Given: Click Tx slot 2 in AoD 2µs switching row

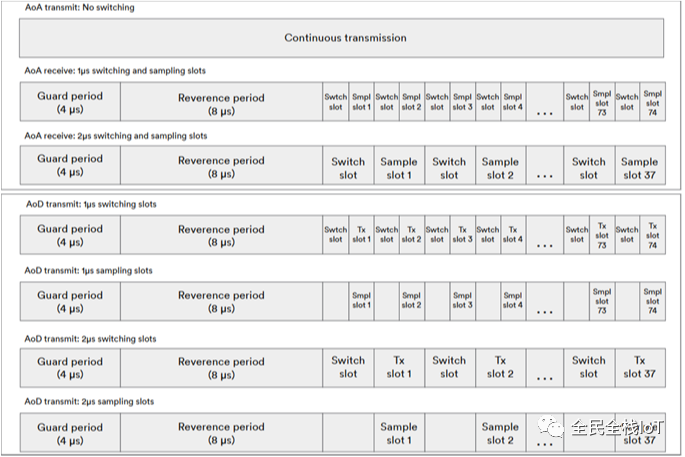Looking at the screenshot, I should tap(499, 367).
